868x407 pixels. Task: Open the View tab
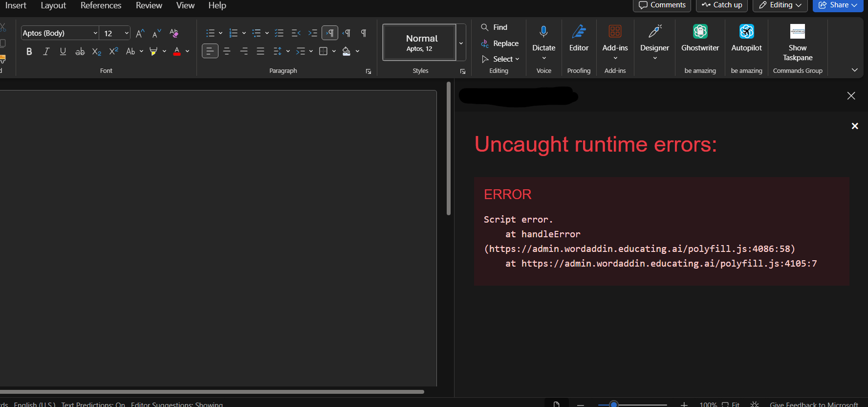click(185, 5)
